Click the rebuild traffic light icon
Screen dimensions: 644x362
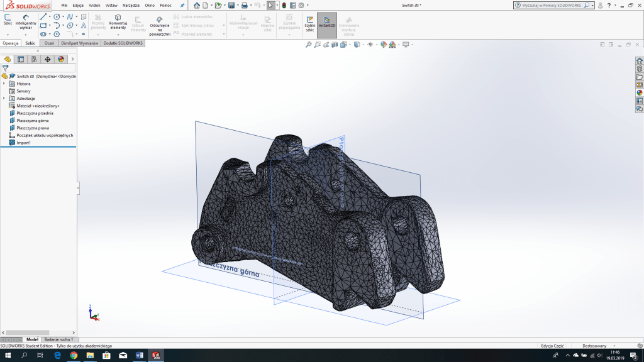(284, 5)
